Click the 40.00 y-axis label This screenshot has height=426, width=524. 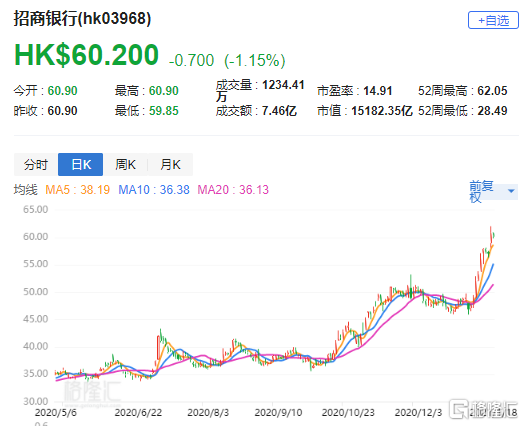pos(36,346)
